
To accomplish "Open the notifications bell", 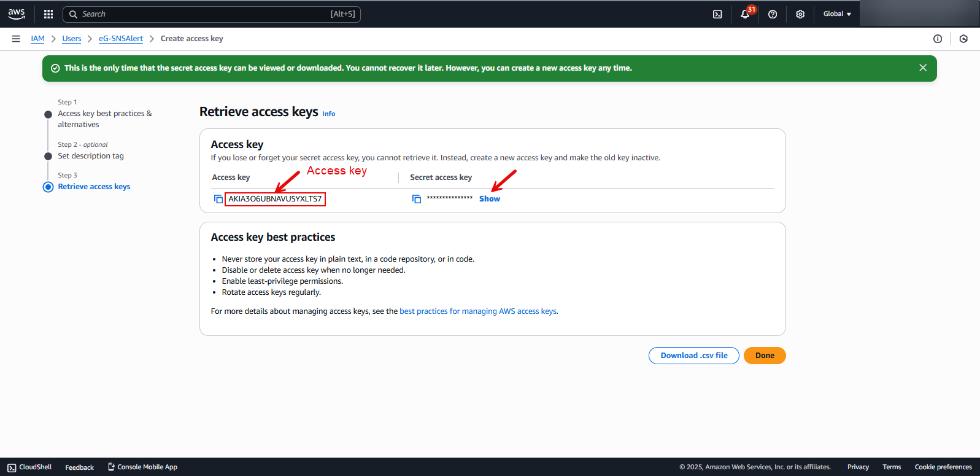I will tap(745, 14).
